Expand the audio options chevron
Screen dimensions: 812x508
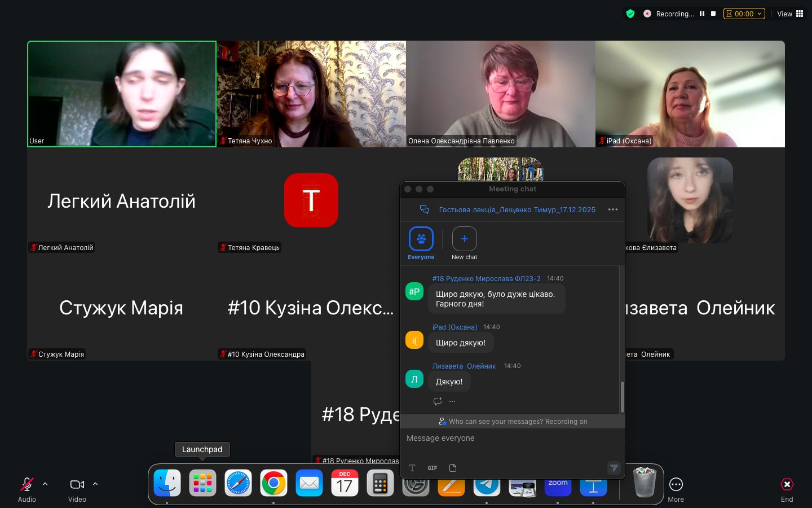point(45,484)
